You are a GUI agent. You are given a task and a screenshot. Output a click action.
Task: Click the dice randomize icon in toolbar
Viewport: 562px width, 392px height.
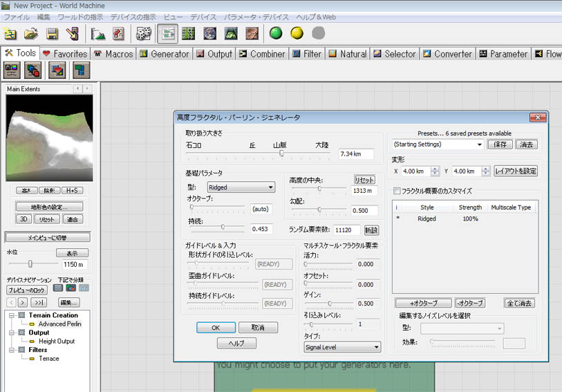[144, 33]
